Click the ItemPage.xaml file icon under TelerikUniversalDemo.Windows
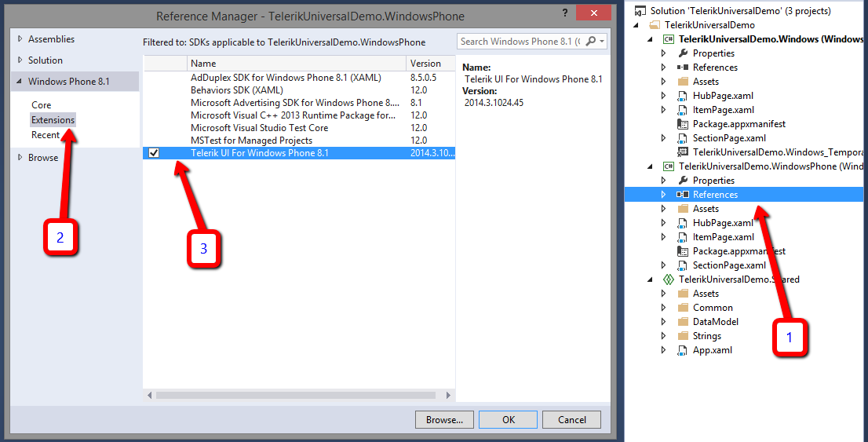Image resolution: width=868 pixels, height=442 pixels. point(683,110)
